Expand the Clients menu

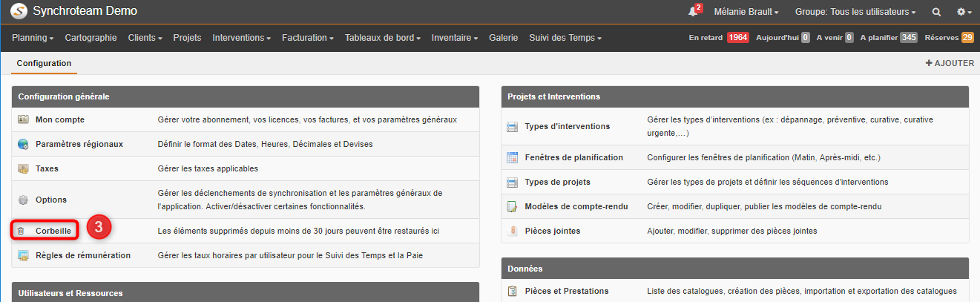(x=145, y=37)
